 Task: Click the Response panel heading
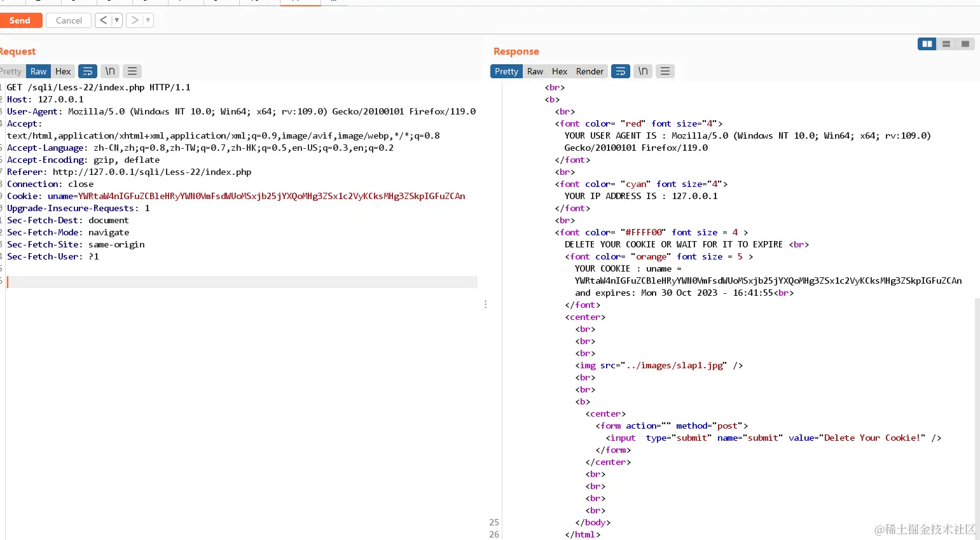point(516,52)
